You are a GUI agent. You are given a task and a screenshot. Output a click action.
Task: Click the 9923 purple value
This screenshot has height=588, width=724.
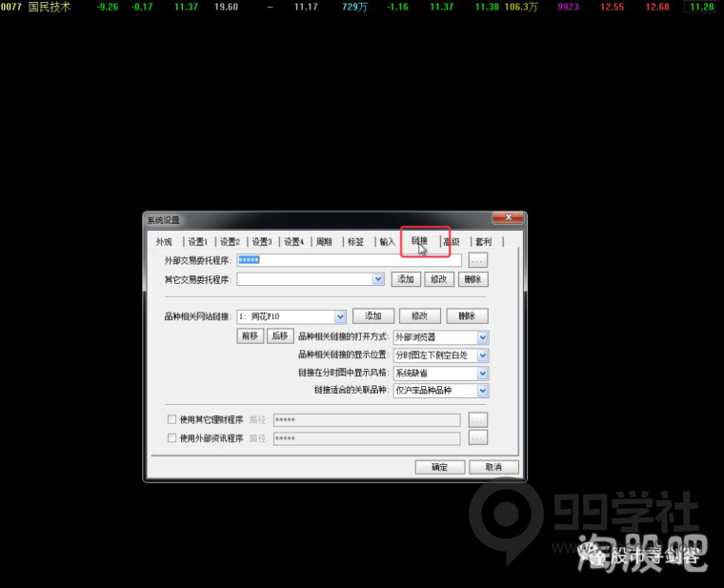pos(568,7)
